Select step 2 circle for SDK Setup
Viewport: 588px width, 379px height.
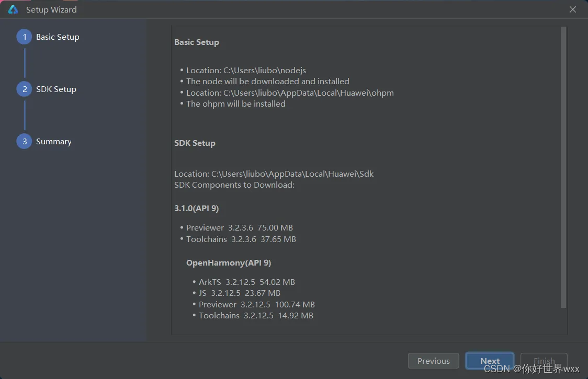(25, 89)
